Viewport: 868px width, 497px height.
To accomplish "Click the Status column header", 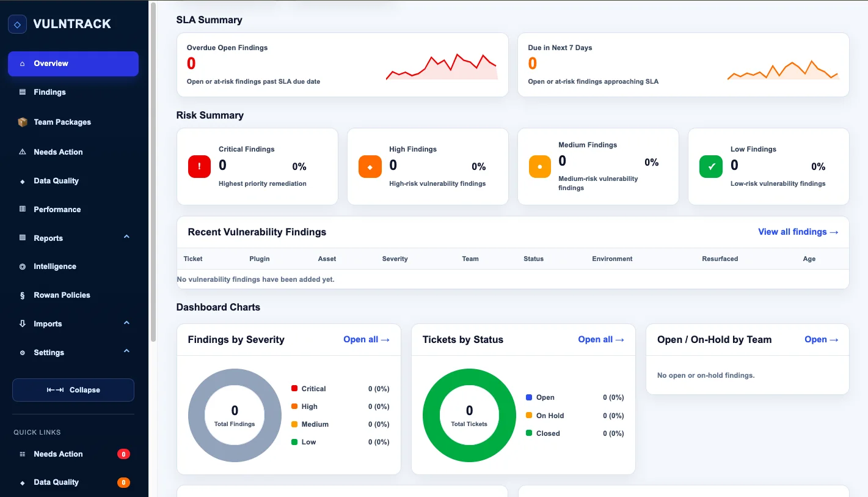I will [x=533, y=259].
